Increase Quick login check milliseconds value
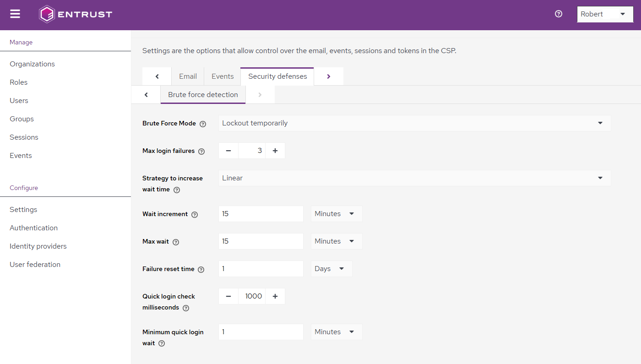This screenshot has width=641, height=364. pyautogui.click(x=275, y=296)
